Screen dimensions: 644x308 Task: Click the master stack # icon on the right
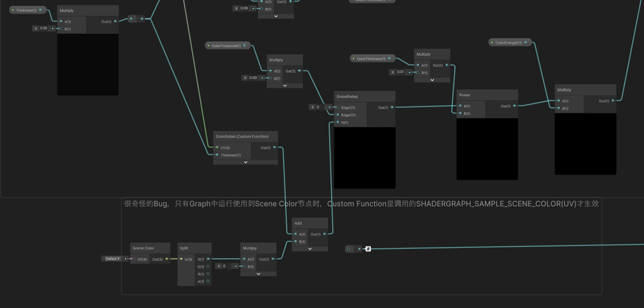368,248
